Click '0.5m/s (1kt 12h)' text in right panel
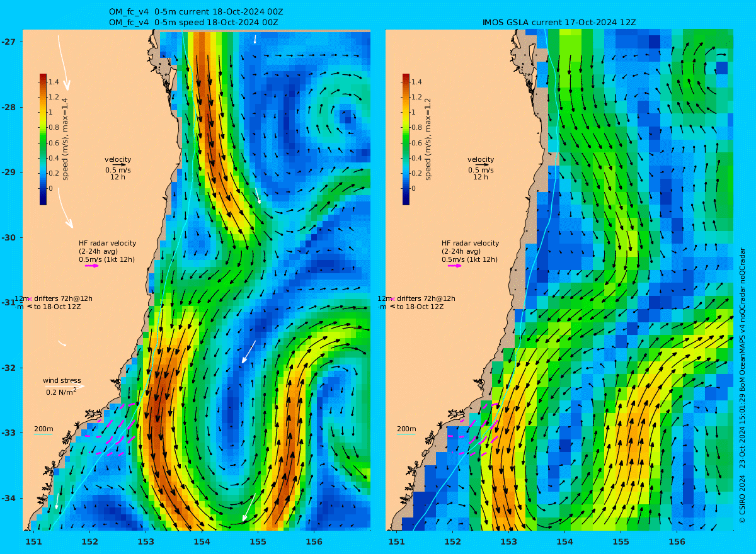756x554 pixels. (x=469, y=259)
